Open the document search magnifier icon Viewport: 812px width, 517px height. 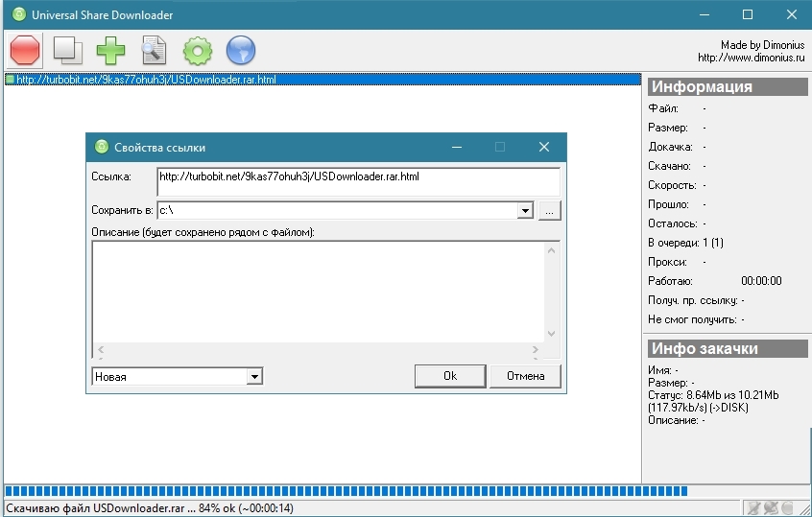(154, 50)
